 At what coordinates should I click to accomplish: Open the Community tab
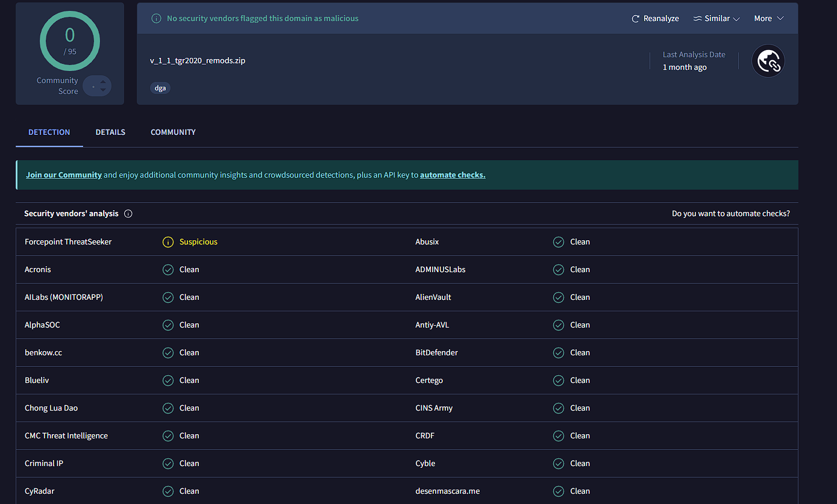tap(173, 132)
